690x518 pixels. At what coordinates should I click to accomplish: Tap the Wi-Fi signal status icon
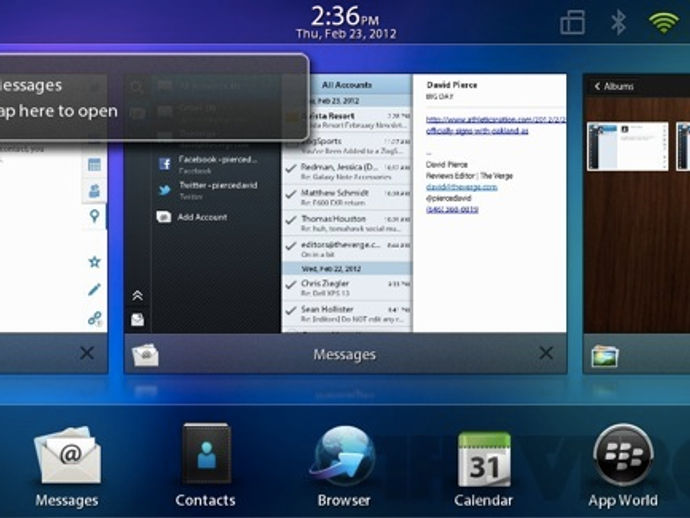[664, 22]
